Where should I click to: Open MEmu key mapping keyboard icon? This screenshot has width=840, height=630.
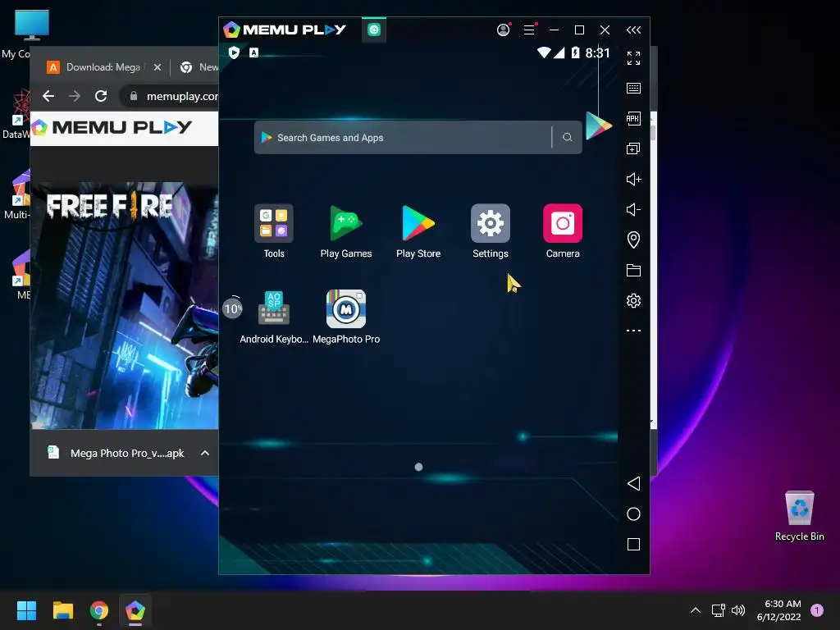633,88
